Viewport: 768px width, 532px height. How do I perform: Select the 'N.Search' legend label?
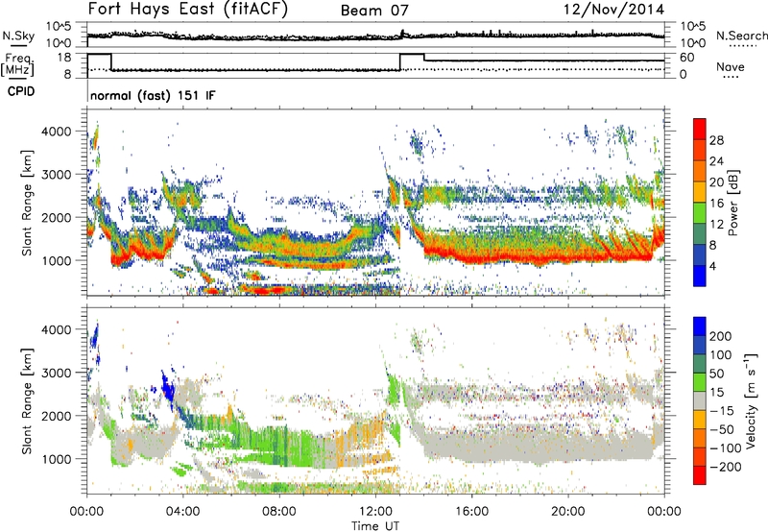[742, 36]
